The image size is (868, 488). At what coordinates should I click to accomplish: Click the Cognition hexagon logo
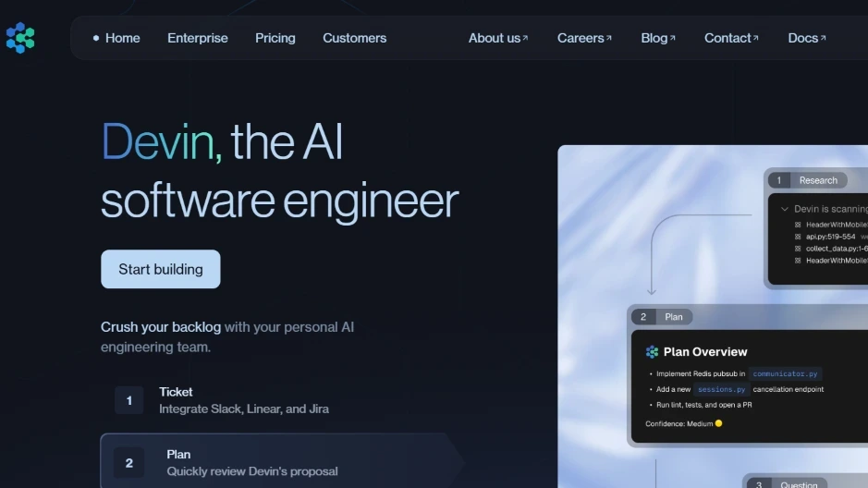tap(20, 38)
